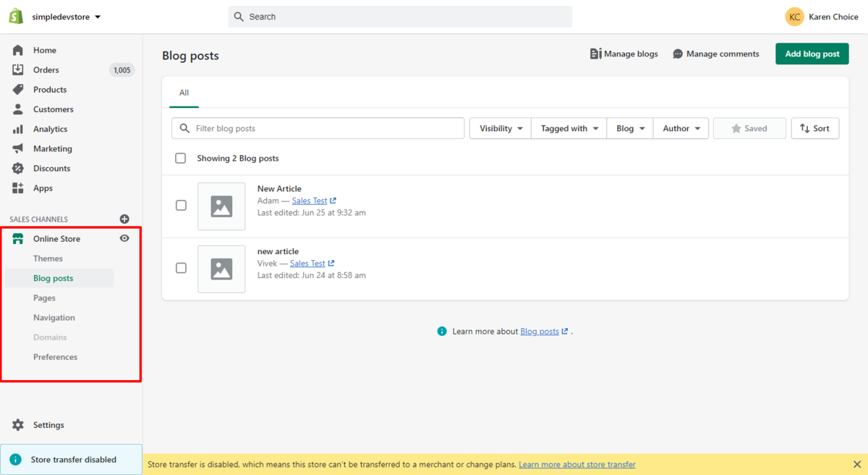View online store with the eye icon
Image resolution: width=868 pixels, height=475 pixels.
point(124,238)
